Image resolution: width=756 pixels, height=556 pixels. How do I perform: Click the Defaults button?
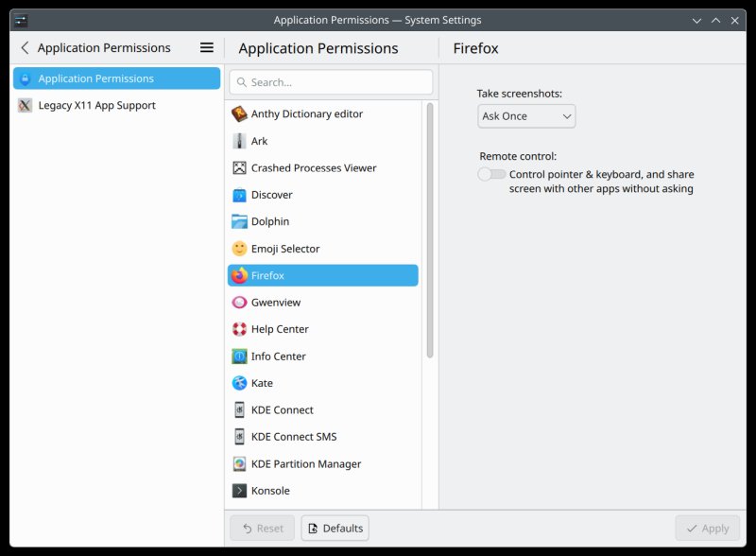[335, 528]
